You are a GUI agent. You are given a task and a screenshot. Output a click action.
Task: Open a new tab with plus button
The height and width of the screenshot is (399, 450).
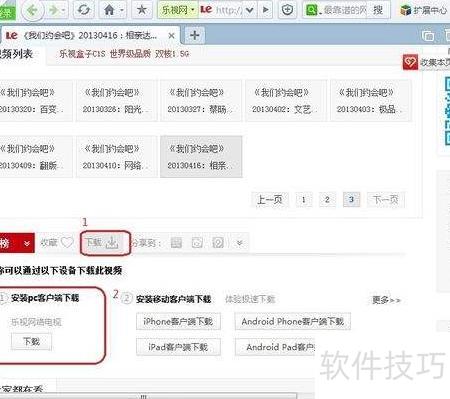point(195,35)
